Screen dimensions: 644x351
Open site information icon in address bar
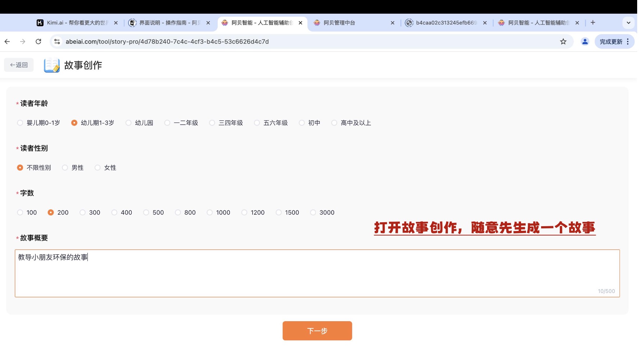click(57, 42)
